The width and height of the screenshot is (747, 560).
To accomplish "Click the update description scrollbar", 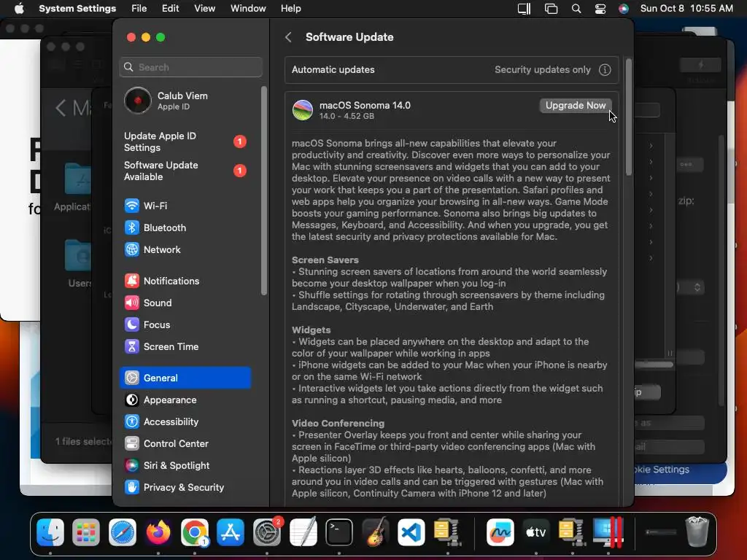I will [x=628, y=117].
